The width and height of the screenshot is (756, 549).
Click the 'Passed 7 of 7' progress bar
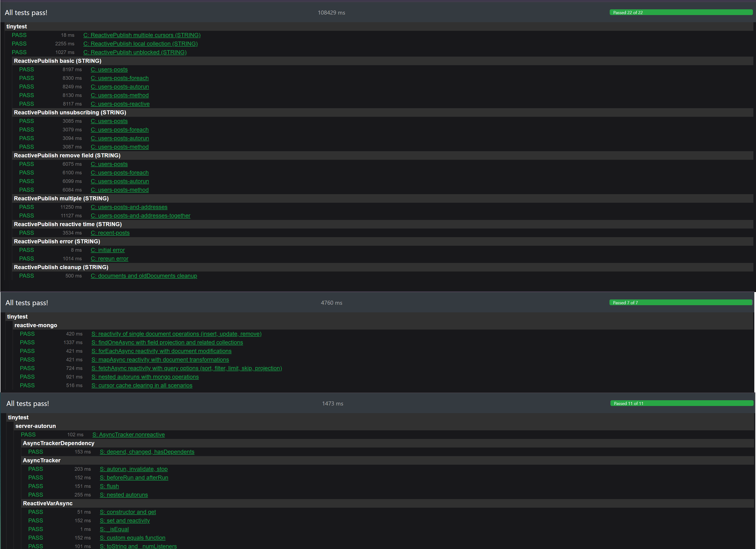pyautogui.click(x=681, y=303)
